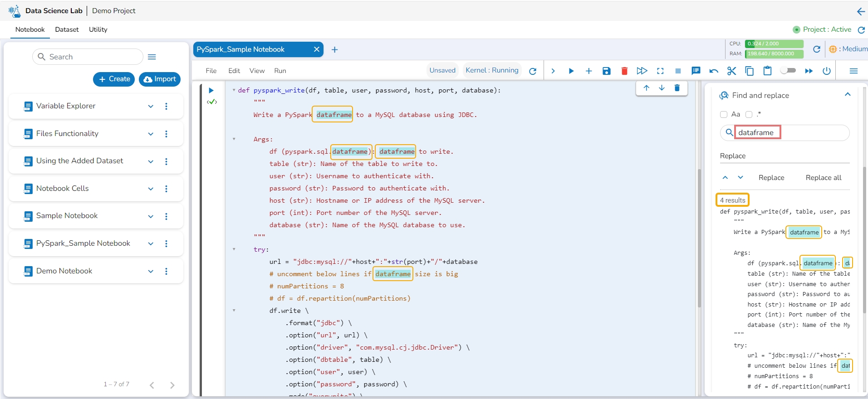Click the undo arrow in toolbar
The height and width of the screenshot is (399, 868).
[x=714, y=71]
